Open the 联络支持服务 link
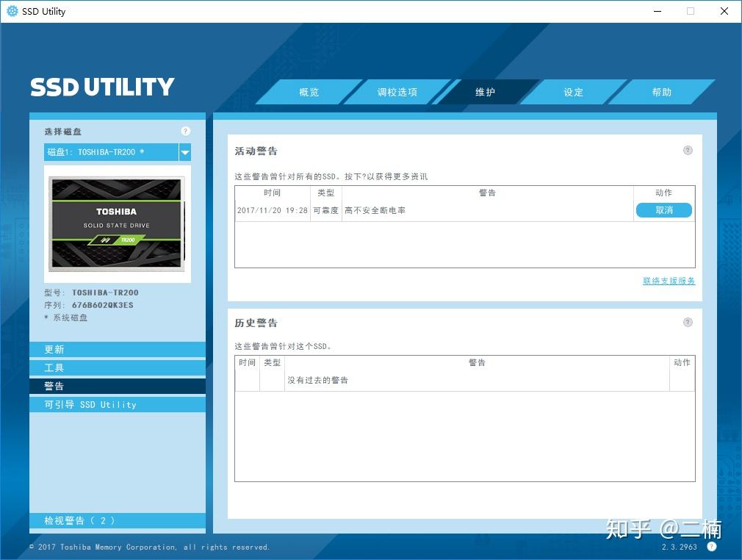 coord(668,280)
